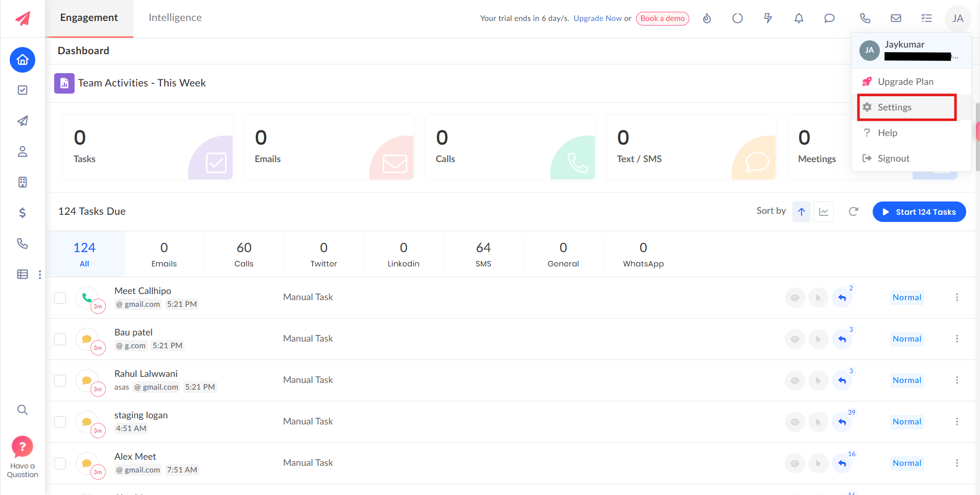Select the Emails task filter tab

point(164,254)
